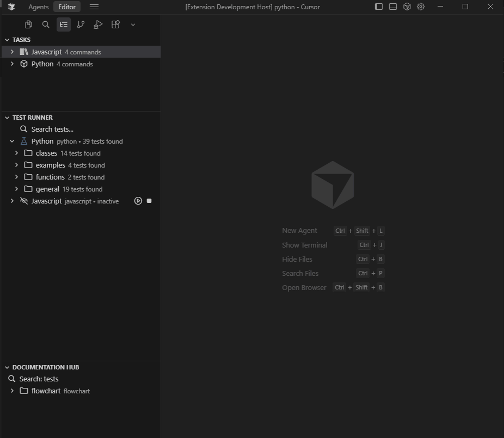Click the Search Files shortcut hint
The image size is (504, 438).
click(x=333, y=273)
